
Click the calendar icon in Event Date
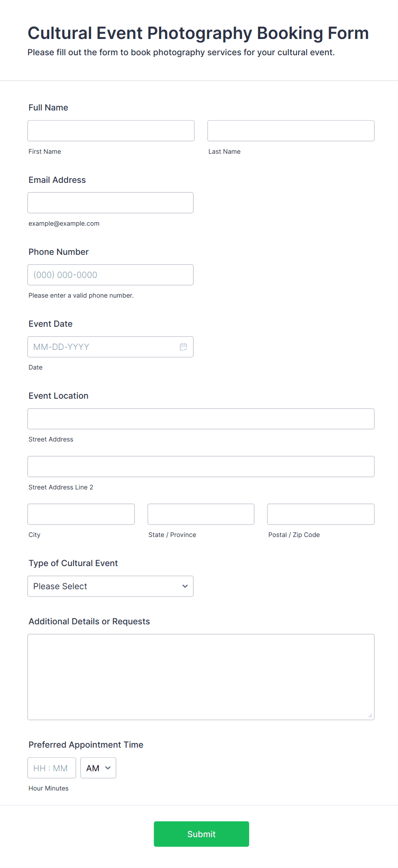coord(183,347)
